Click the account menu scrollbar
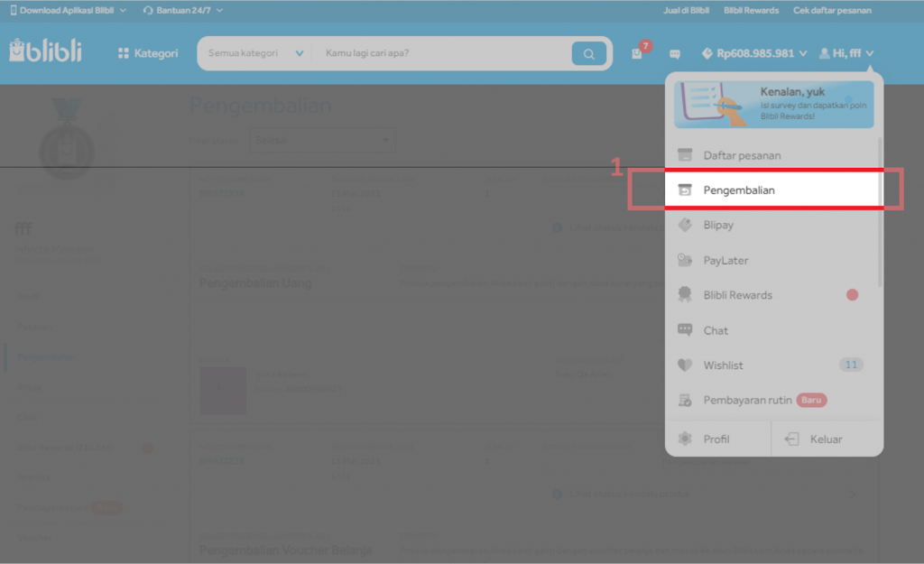The width and height of the screenshot is (924, 564). [880, 212]
